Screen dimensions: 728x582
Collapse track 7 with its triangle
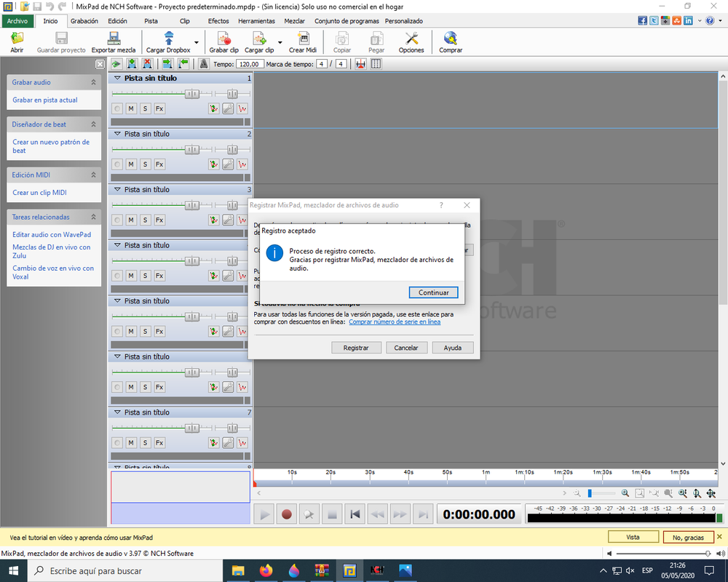pos(117,412)
